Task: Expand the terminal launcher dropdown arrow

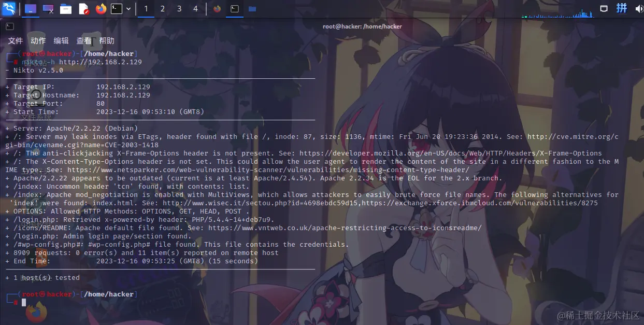Action: 128,9
